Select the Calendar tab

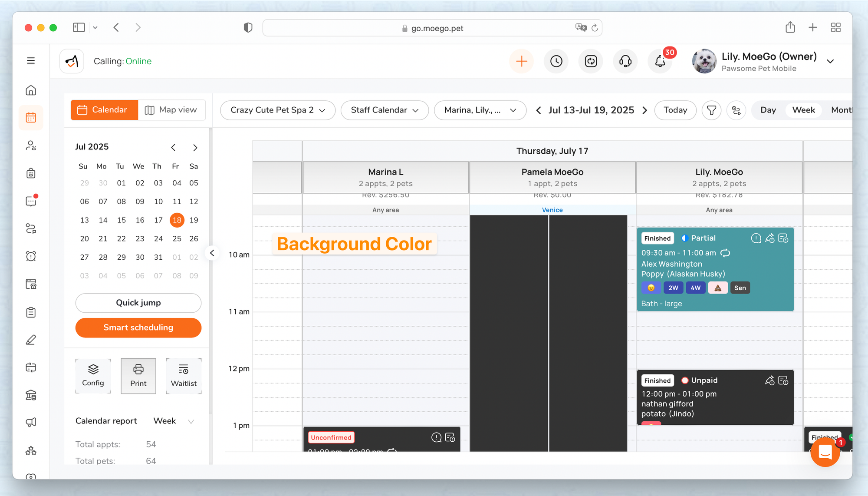[104, 110]
